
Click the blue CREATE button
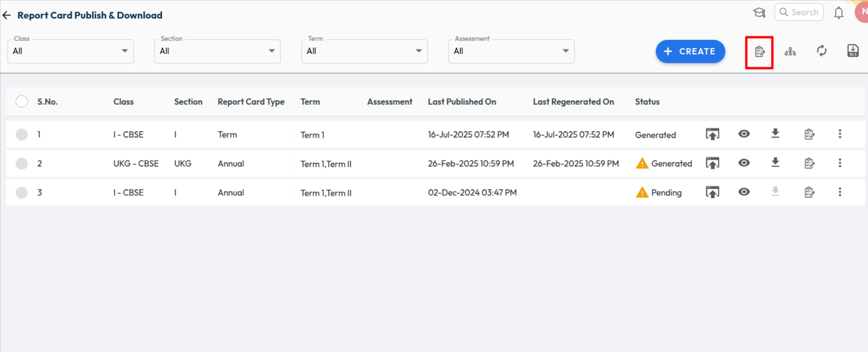[x=690, y=52]
